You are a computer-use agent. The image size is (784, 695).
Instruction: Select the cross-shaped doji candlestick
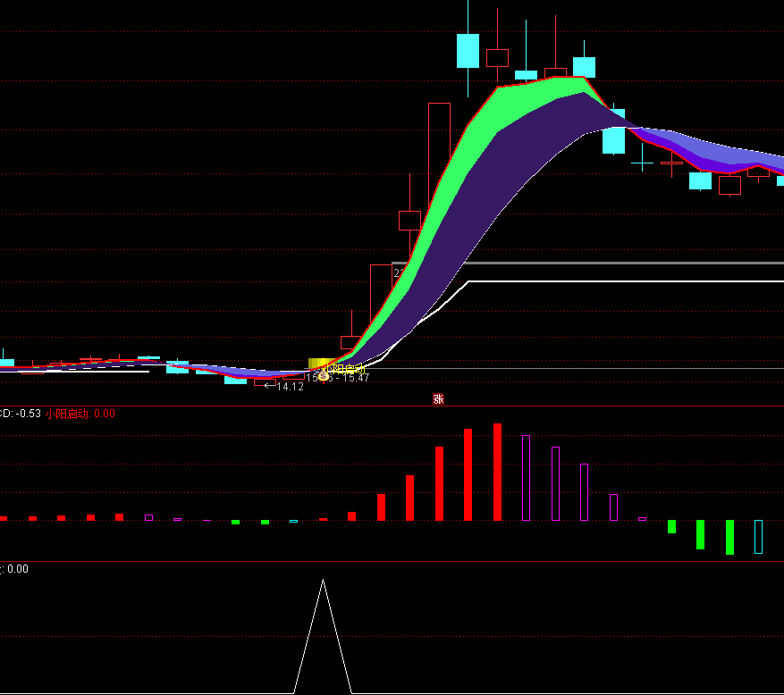tap(642, 163)
